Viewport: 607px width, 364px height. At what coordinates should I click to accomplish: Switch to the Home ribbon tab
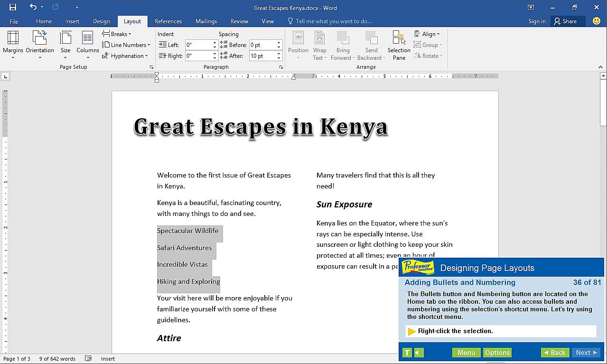[x=44, y=21]
